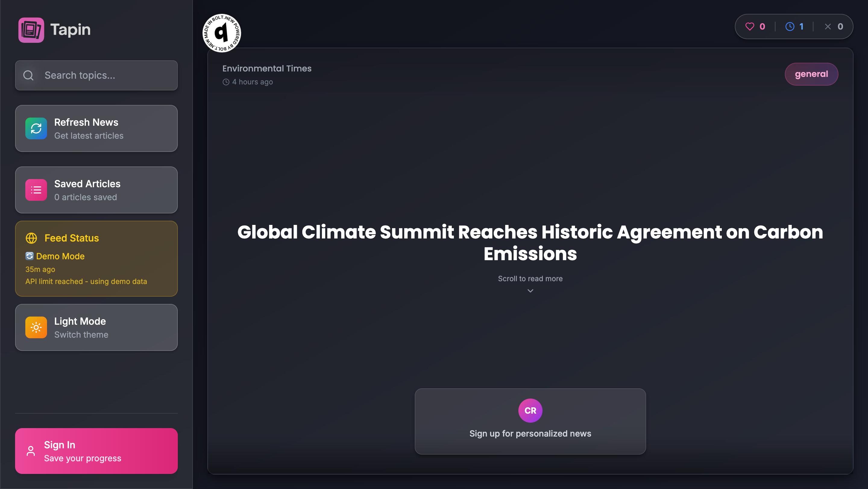This screenshot has width=868, height=489.
Task: Click the Environmental Times source link
Action: point(266,68)
